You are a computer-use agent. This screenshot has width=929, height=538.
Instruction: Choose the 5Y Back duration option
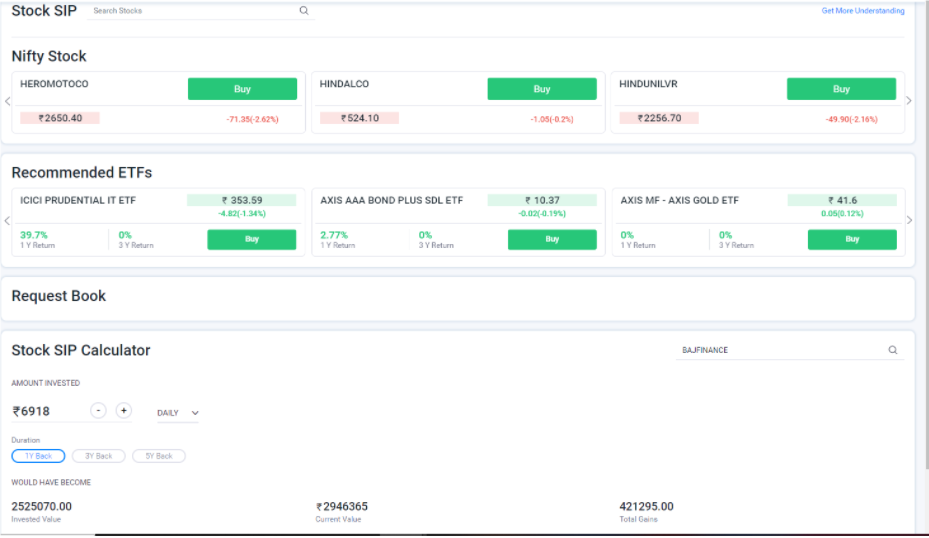[158, 456]
